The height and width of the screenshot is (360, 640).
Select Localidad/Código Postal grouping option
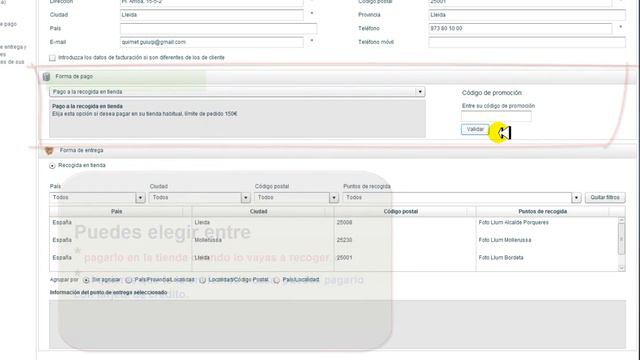click(202, 280)
